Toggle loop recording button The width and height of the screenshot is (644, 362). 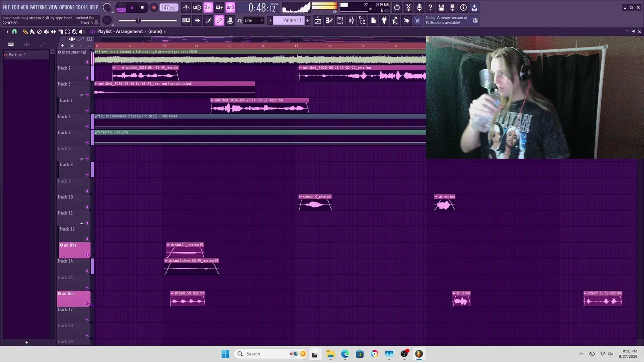[x=230, y=7]
